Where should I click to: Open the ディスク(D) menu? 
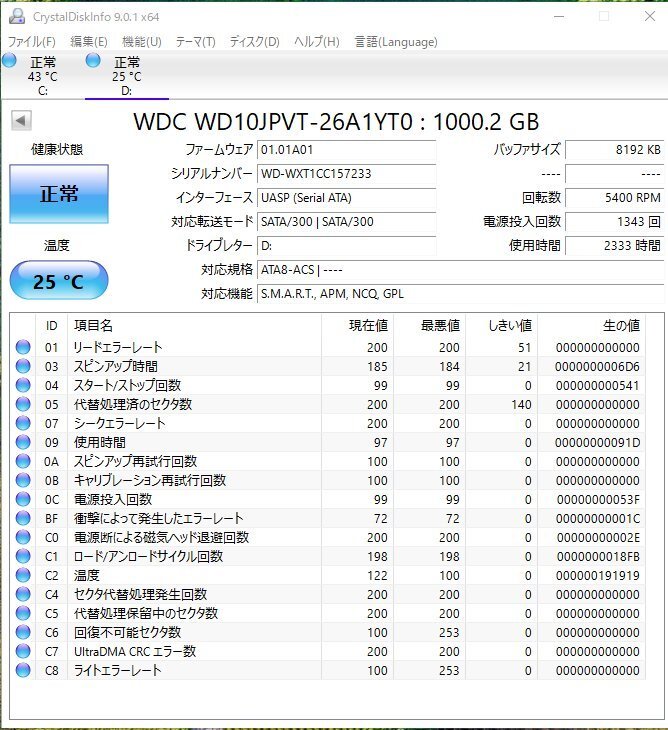pos(255,42)
